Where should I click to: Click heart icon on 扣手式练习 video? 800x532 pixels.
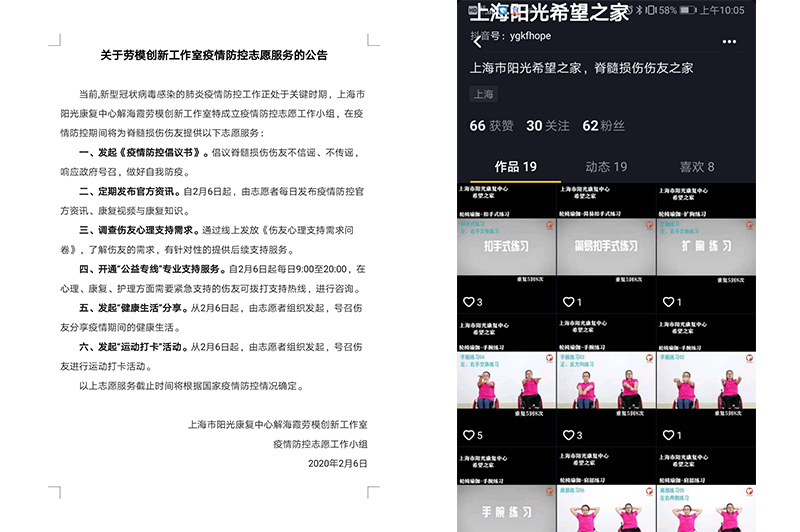click(467, 301)
